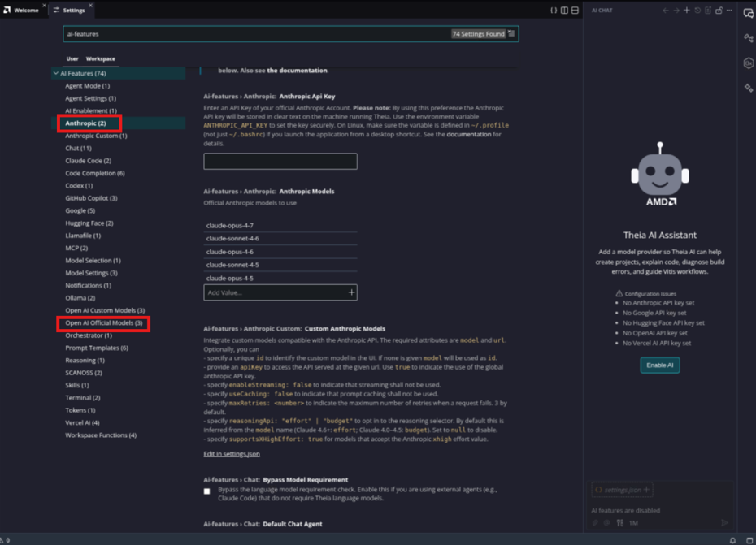
Task: Click the notification bell in status bar
Action: (733, 540)
